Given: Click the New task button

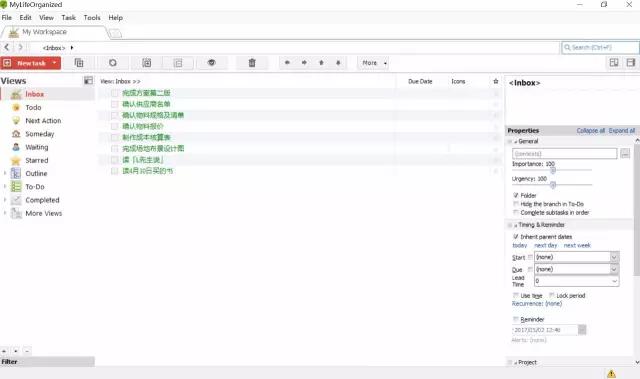Looking at the screenshot, I should (31, 63).
